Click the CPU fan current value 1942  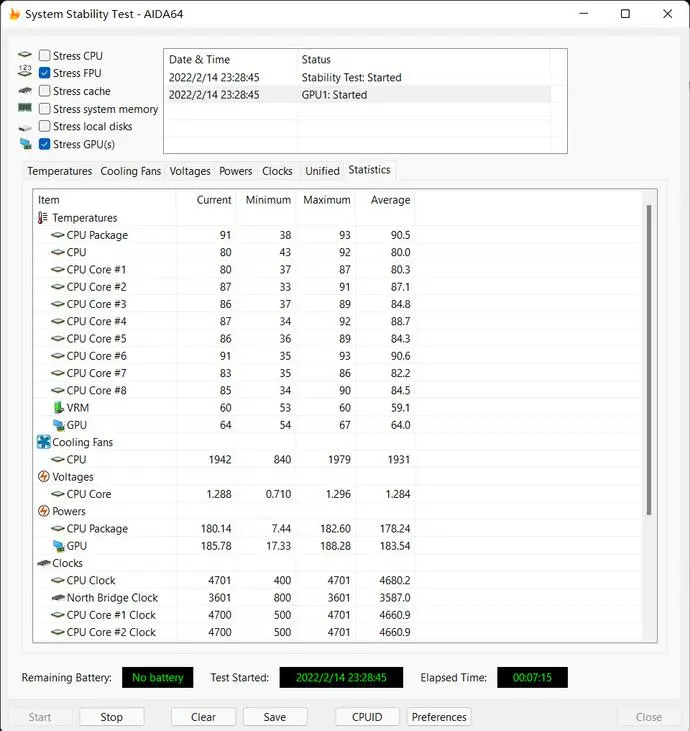click(220, 460)
